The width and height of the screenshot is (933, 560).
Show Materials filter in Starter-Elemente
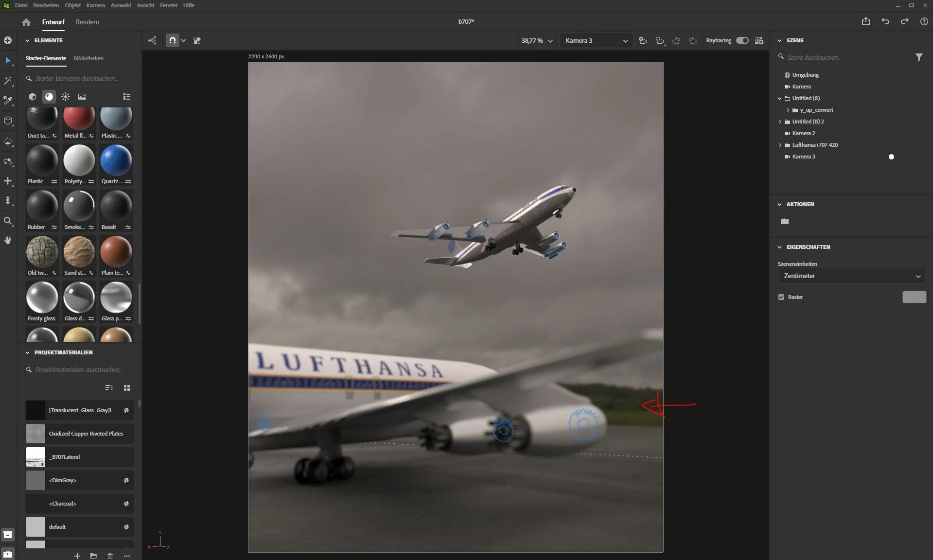pyautogui.click(x=49, y=97)
